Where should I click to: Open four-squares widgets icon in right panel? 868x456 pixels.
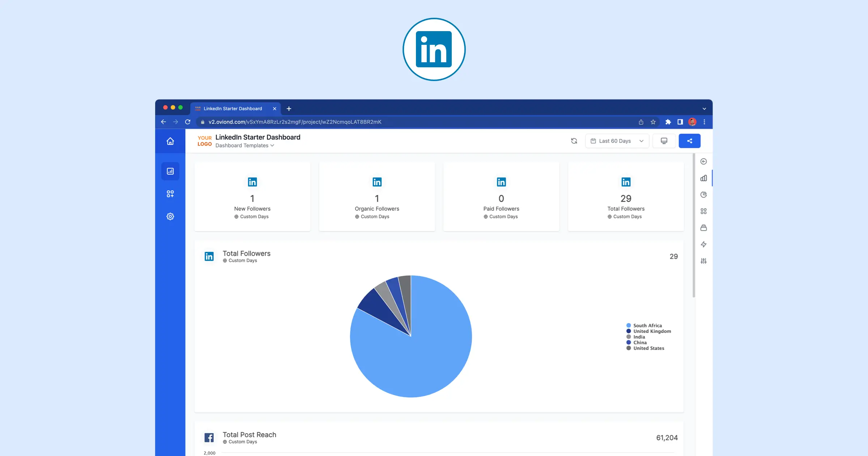tap(703, 211)
